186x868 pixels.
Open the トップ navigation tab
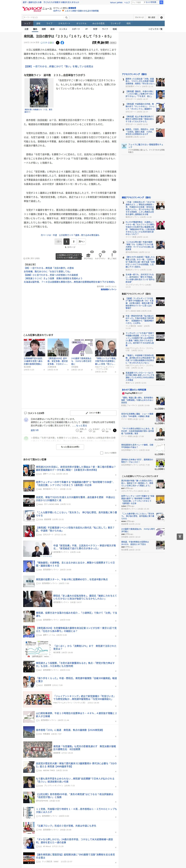[x=27, y=24]
